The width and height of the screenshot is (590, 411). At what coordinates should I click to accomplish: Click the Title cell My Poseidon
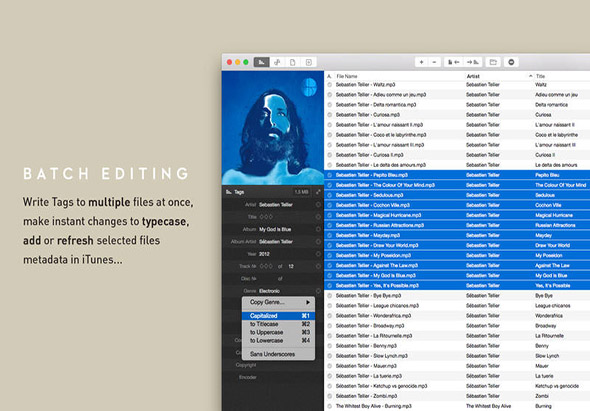pyautogui.click(x=549, y=255)
